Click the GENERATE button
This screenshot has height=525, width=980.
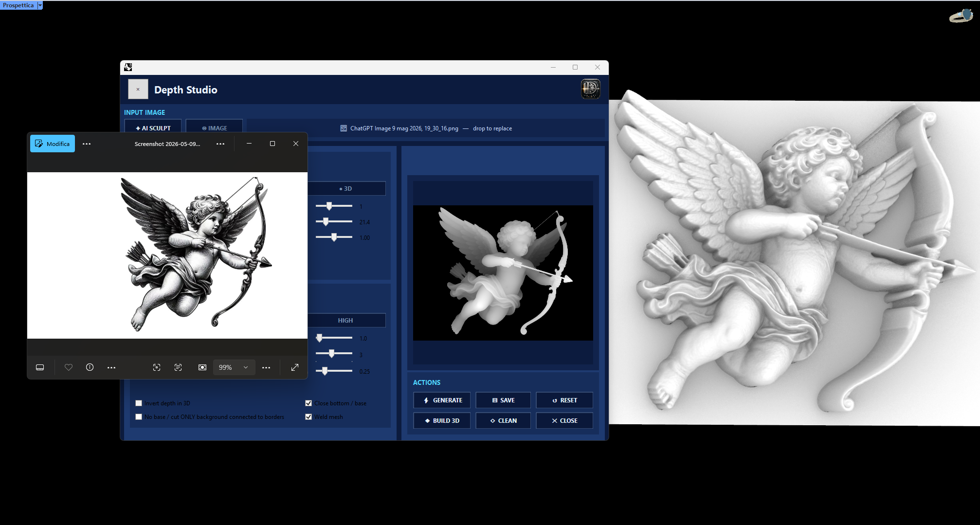[442, 400]
